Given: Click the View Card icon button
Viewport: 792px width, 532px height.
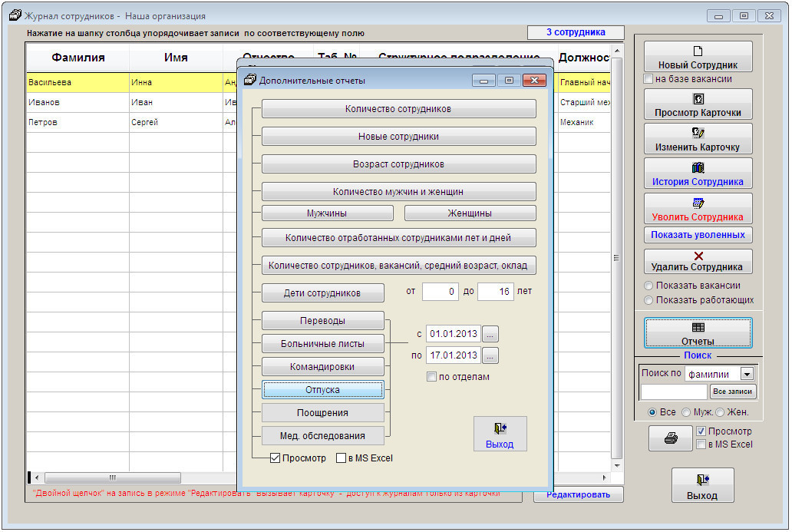Looking at the screenshot, I should pos(698,99).
